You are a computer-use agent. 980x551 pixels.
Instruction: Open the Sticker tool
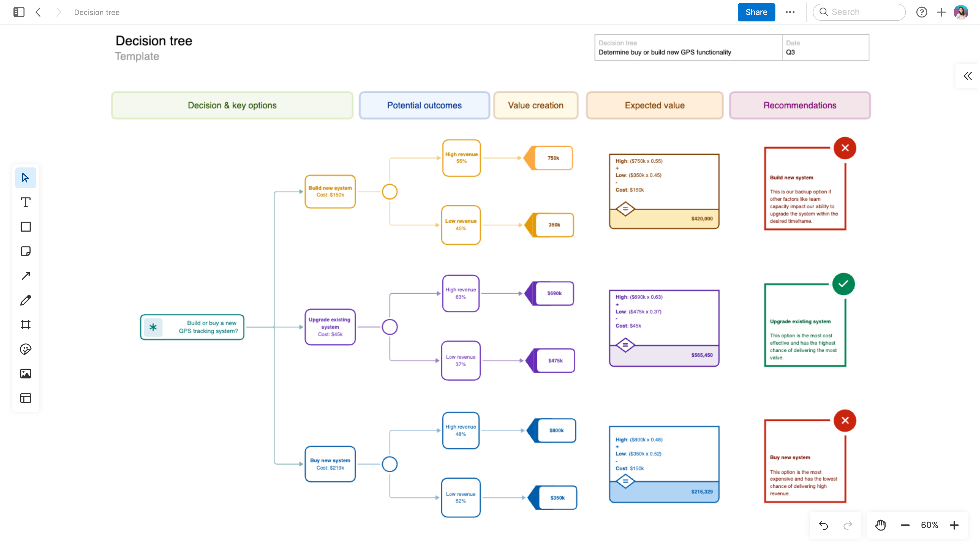tap(25, 349)
